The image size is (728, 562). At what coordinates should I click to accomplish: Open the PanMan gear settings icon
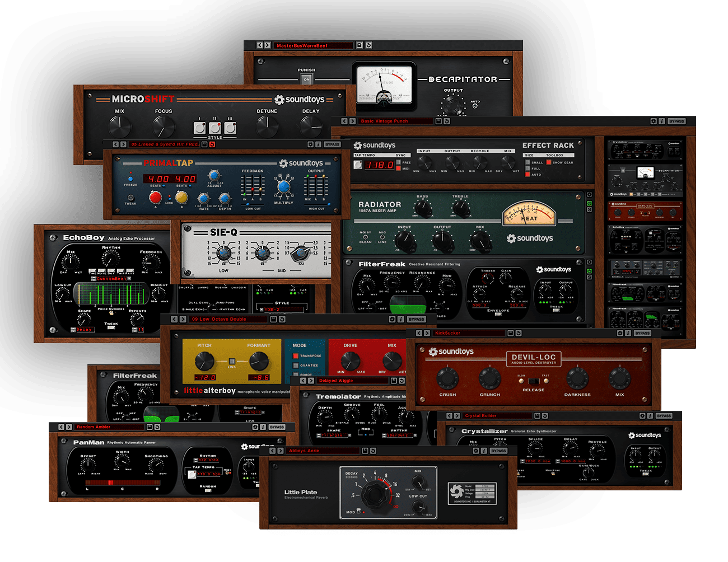click(255, 427)
